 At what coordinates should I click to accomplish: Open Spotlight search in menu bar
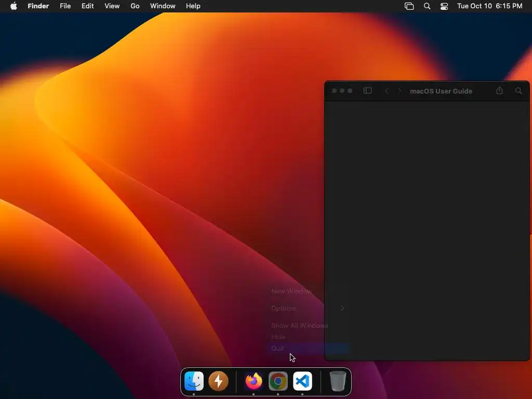(427, 6)
